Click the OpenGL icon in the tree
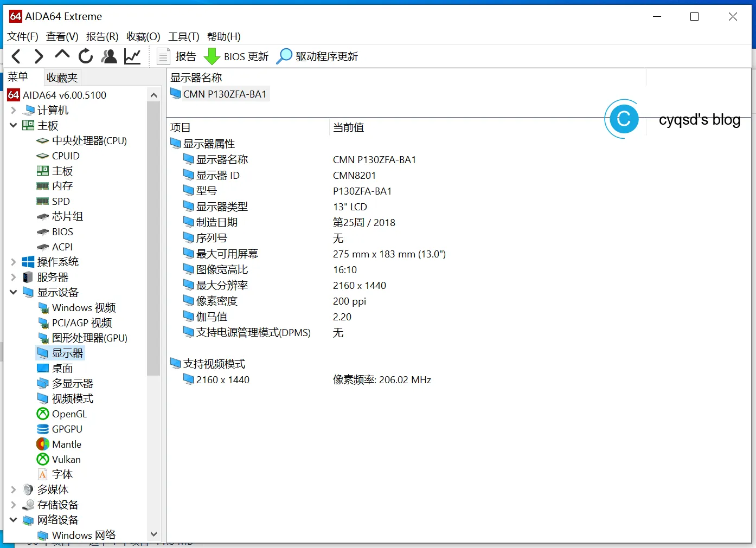The image size is (756, 548). click(x=43, y=414)
